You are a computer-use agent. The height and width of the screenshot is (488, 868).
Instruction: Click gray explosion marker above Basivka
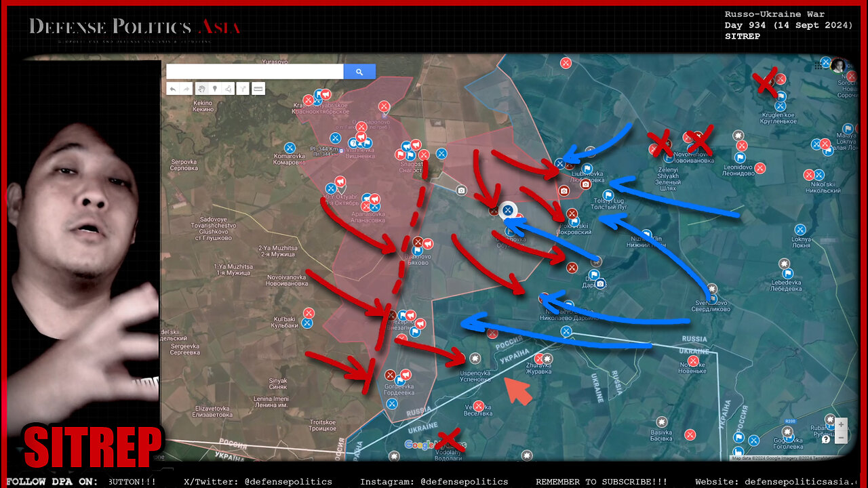[x=662, y=420]
